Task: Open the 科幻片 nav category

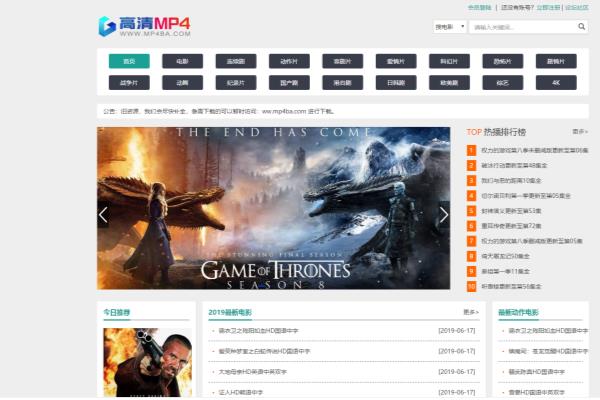Action: pyautogui.click(x=449, y=61)
